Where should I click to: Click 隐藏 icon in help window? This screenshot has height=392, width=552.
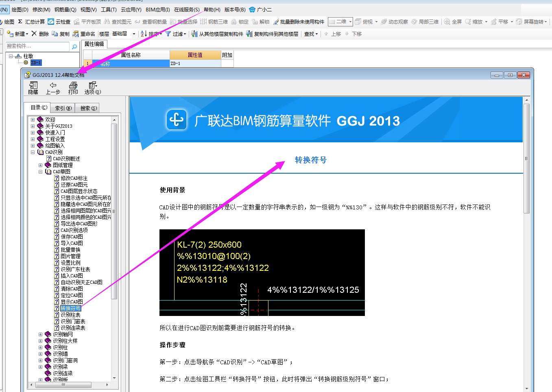click(x=33, y=85)
